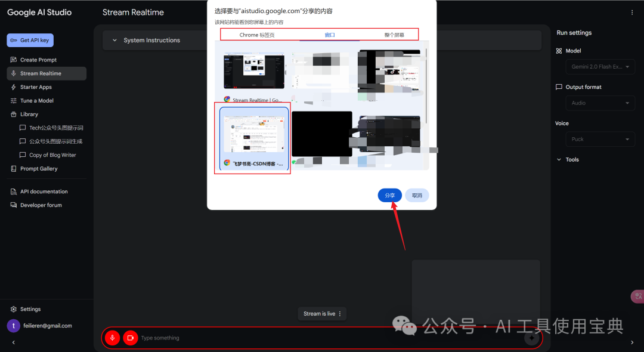Select the 飞梦书斋-CSDN博客 window thumbnail
This screenshot has height=352, width=644.
[x=254, y=139]
